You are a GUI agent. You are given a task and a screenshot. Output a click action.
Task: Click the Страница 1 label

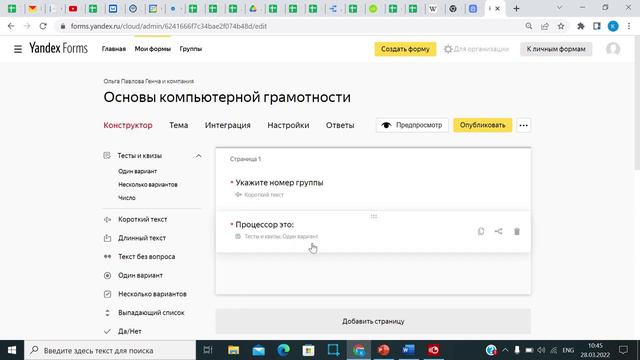pyautogui.click(x=245, y=159)
